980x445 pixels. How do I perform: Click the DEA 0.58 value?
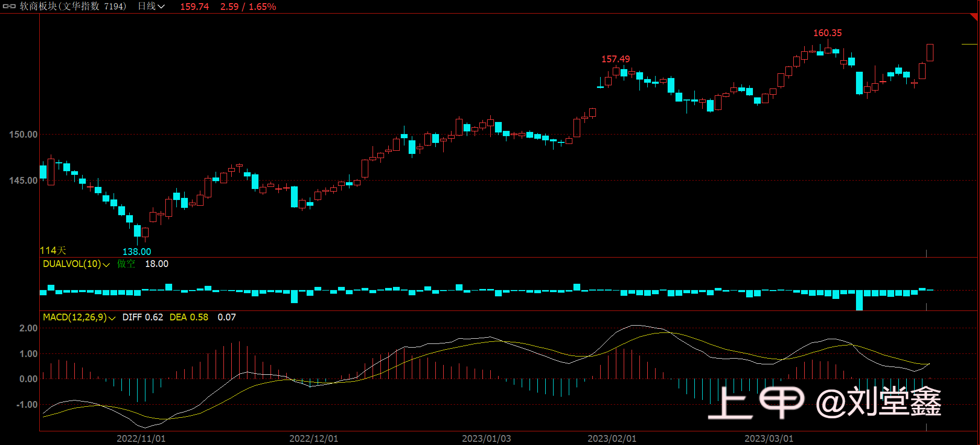point(189,317)
